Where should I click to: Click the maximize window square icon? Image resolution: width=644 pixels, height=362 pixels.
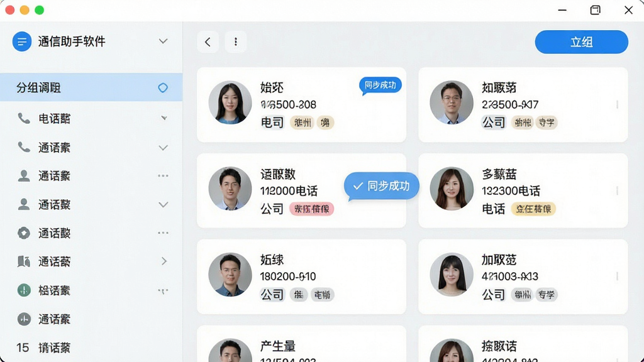(x=595, y=10)
